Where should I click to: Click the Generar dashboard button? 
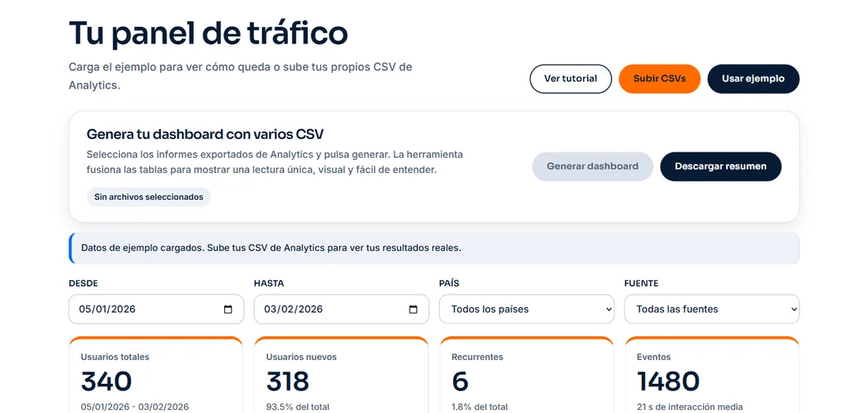[x=593, y=166]
